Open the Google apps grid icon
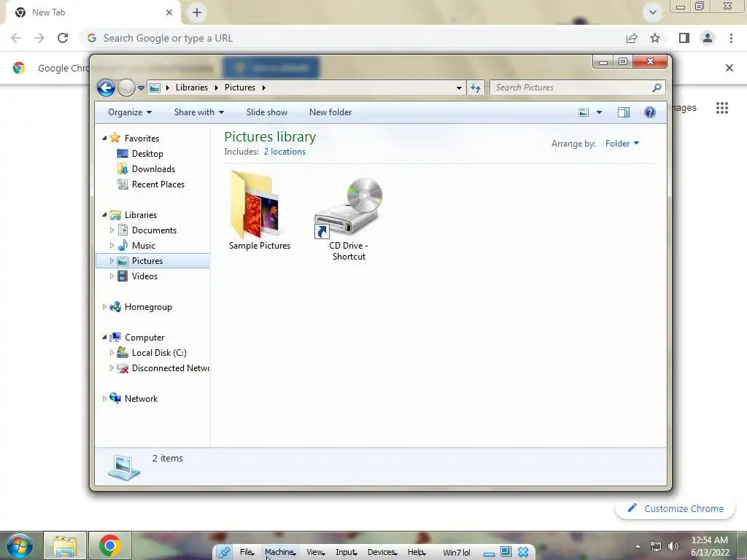This screenshot has height=560, width=747. (x=721, y=108)
